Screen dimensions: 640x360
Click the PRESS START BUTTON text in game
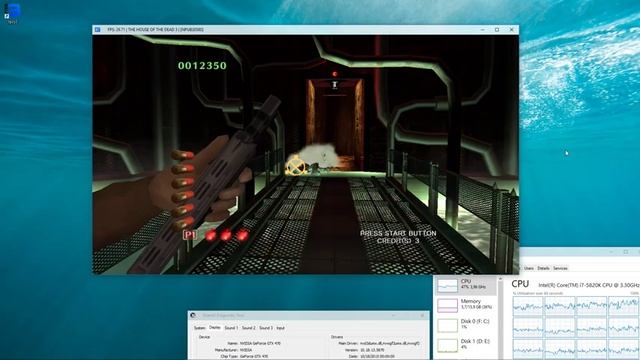pyautogui.click(x=398, y=233)
